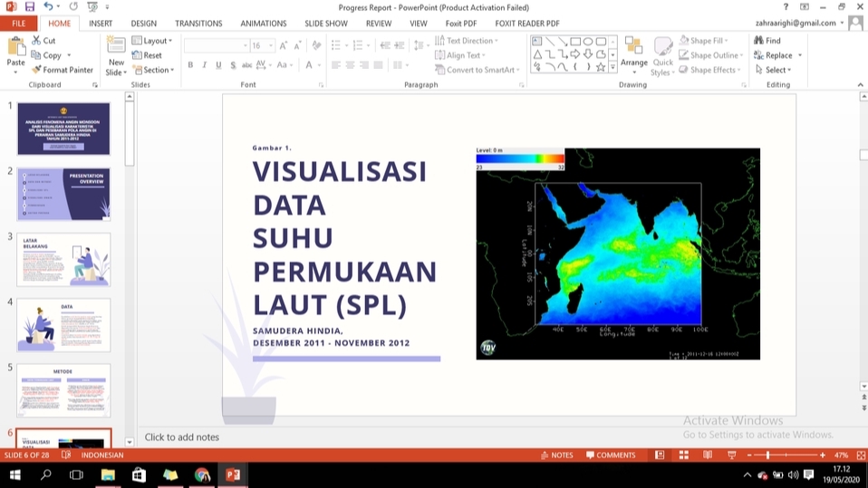
Task: Select the rectangle shape in gallery
Action: tap(575, 42)
